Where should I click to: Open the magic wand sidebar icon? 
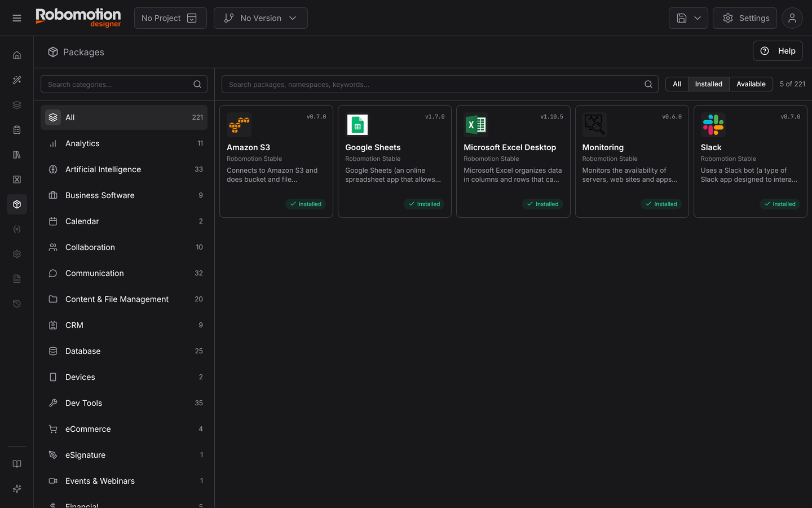[17, 80]
